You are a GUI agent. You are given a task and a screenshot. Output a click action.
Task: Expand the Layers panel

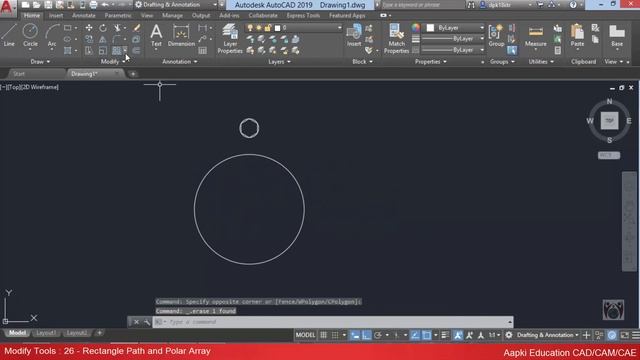click(x=280, y=62)
